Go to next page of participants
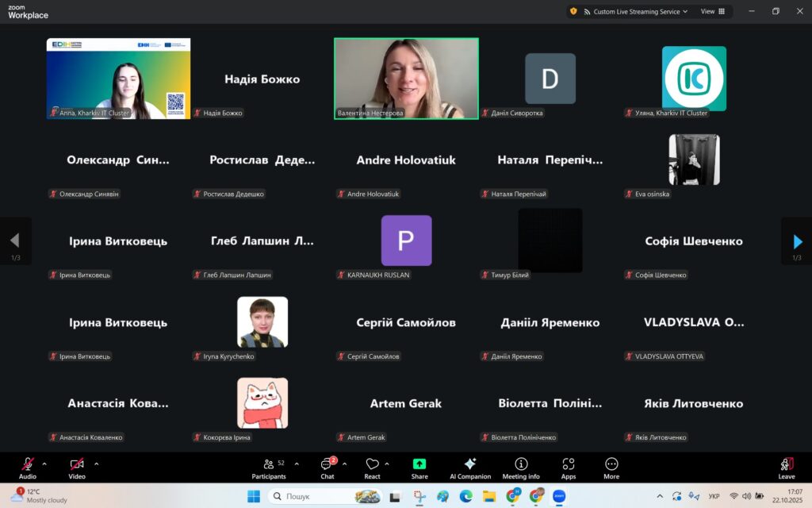812x508 pixels. click(797, 241)
